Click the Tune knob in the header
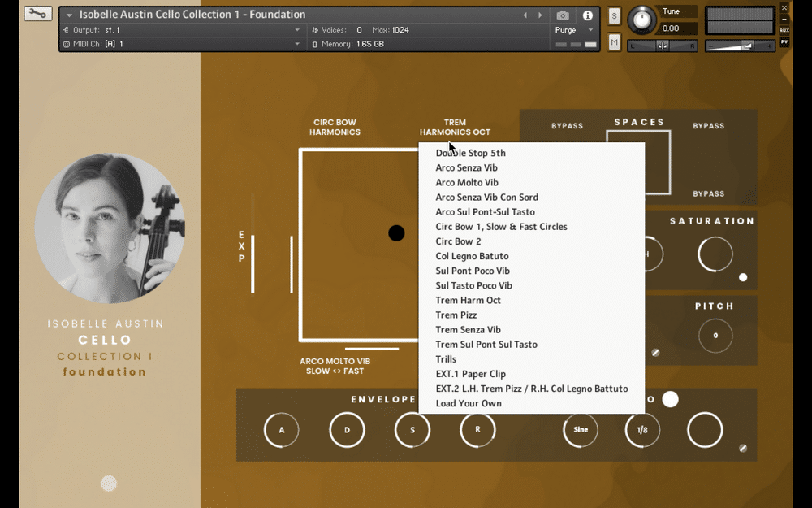Image resolution: width=812 pixels, height=508 pixels. (641, 21)
